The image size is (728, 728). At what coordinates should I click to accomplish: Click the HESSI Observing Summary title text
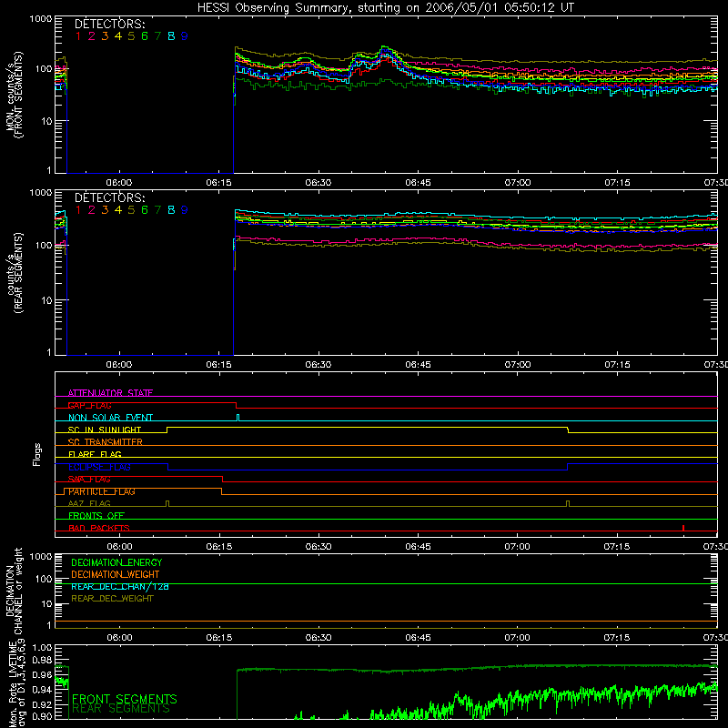click(385, 8)
